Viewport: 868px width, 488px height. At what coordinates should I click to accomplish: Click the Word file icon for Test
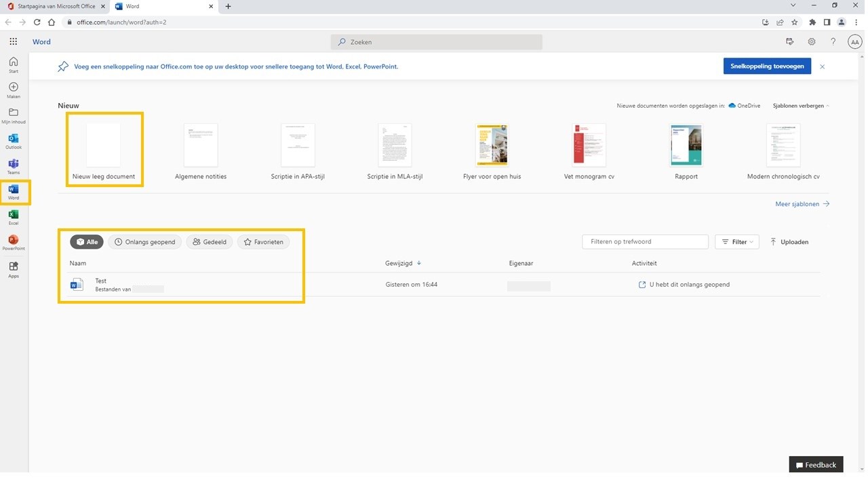coord(77,285)
